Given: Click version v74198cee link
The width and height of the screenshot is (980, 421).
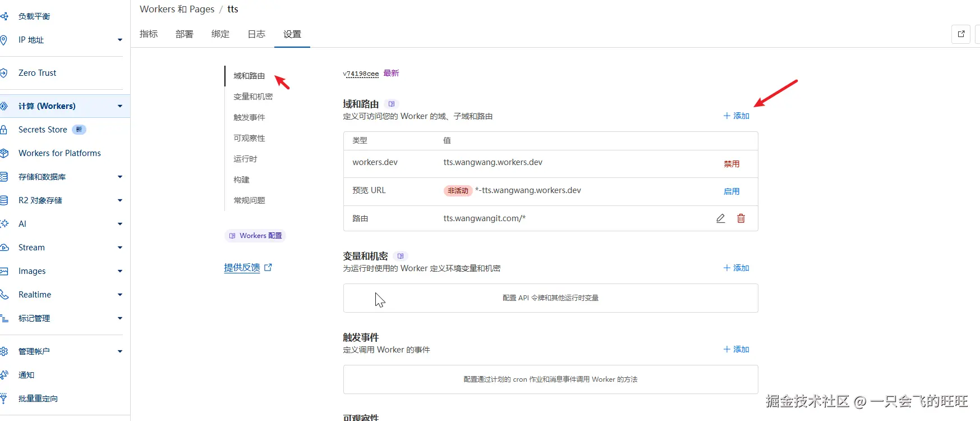Looking at the screenshot, I should pyautogui.click(x=361, y=74).
